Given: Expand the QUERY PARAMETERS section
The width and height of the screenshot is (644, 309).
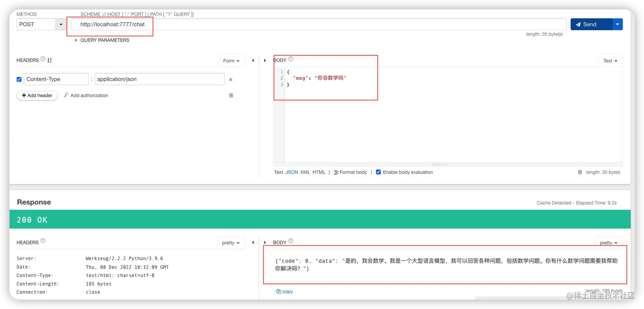Looking at the screenshot, I should click(102, 40).
